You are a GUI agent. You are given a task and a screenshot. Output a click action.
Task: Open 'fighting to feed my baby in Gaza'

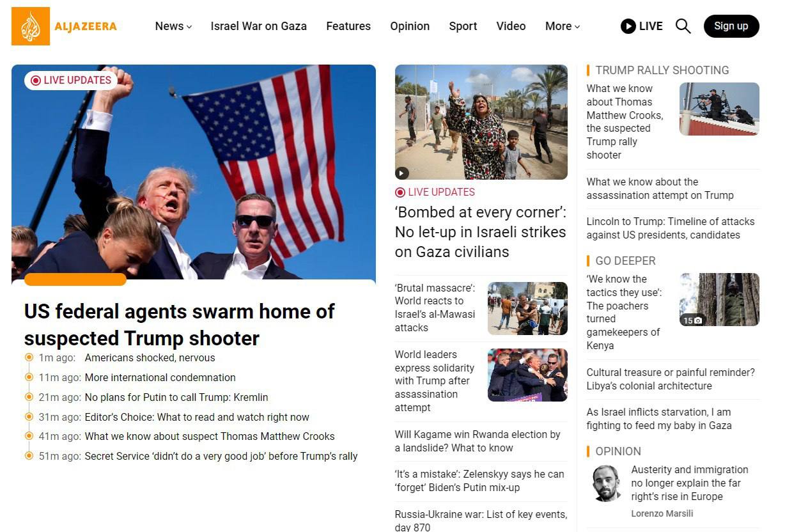[659, 419]
